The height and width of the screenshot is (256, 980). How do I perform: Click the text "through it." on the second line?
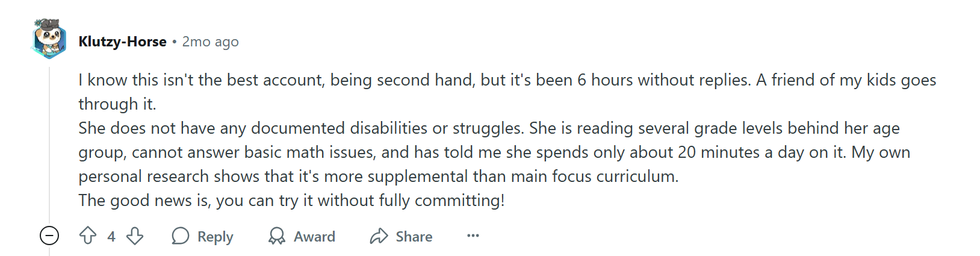[117, 104]
